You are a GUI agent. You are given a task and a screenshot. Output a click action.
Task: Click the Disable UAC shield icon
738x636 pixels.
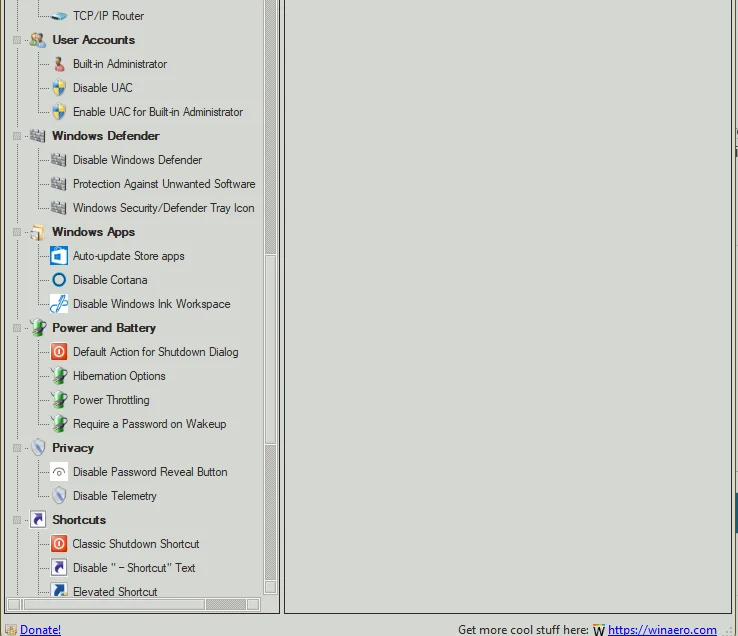(59, 88)
